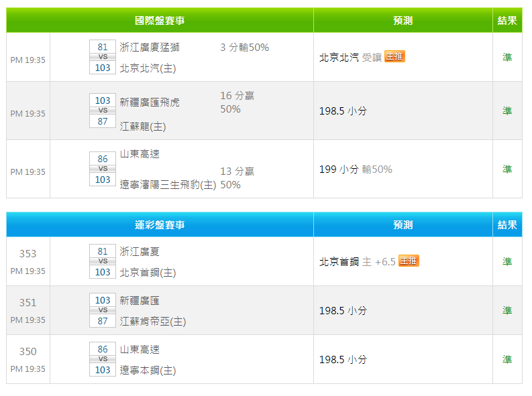This screenshot has height=396, width=532.
Task: Open 山東高速 in the 國際盤 table
Action: [x=140, y=154]
